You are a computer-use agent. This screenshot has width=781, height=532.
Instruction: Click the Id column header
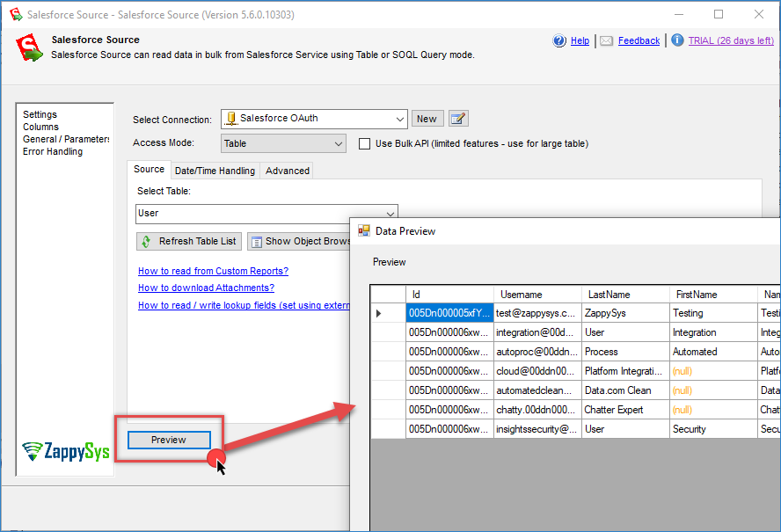coord(449,295)
